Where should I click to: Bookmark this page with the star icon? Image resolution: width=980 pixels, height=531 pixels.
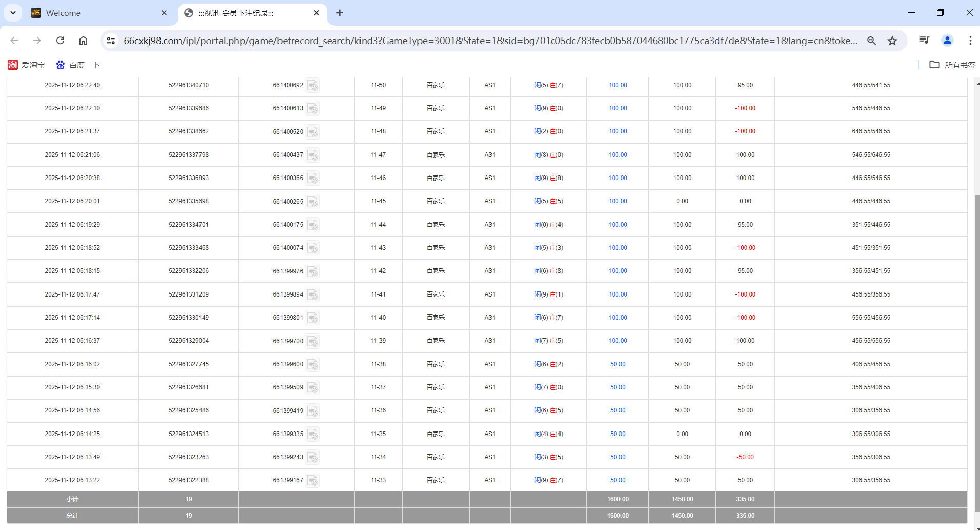892,41
